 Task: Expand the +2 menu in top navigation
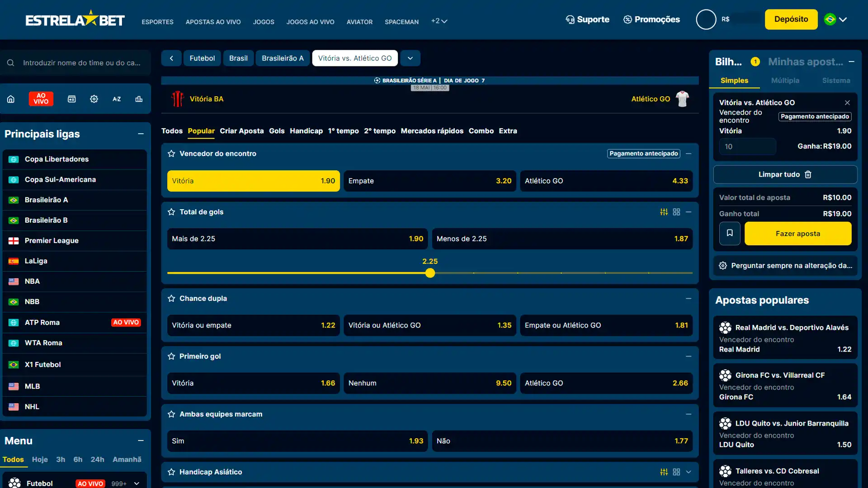(x=439, y=21)
